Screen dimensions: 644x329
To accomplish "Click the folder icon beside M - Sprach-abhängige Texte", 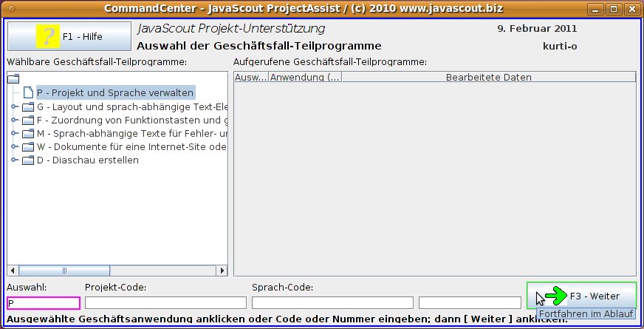I will point(28,134).
